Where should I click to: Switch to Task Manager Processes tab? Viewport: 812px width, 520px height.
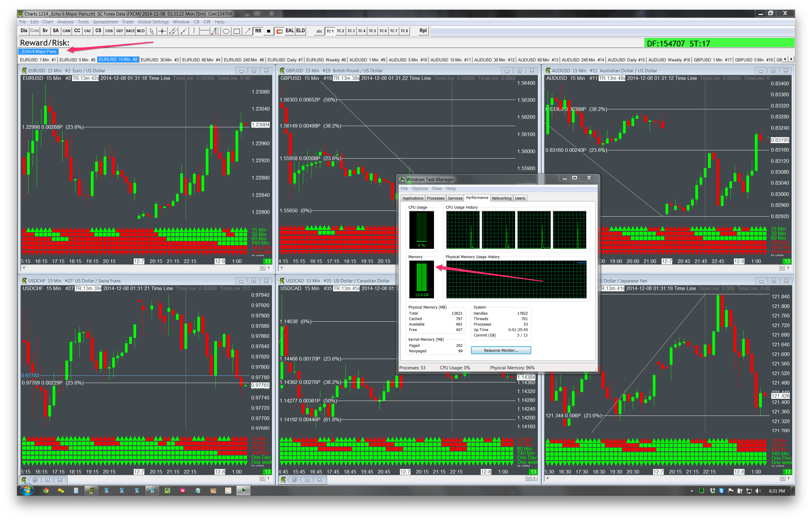coord(435,198)
